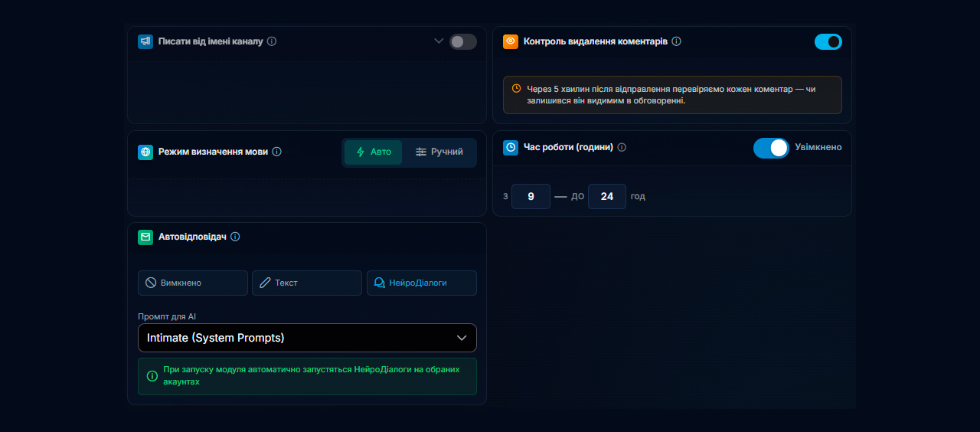The width and height of the screenshot is (980, 432).
Task: Disable the Контроль видалення коментарів switch
Action: 828,41
